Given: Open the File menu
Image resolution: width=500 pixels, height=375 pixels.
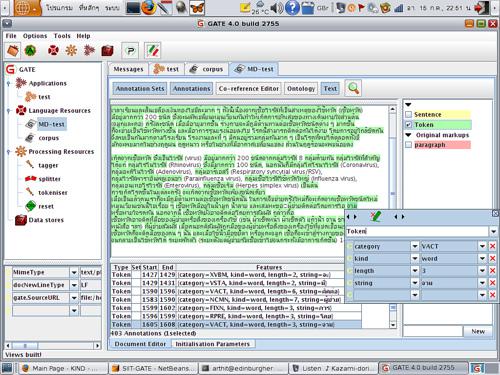Looking at the screenshot, I should coord(11,36).
